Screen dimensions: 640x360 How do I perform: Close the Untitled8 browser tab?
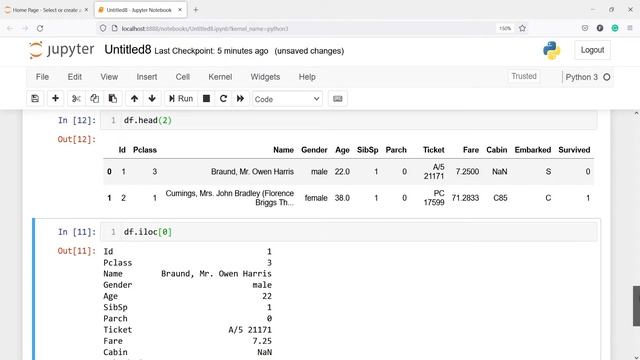(180, 10)
